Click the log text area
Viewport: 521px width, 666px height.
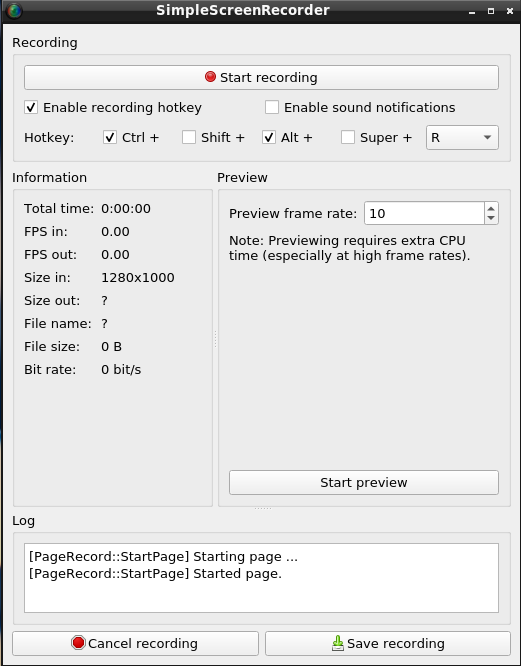click(x=261, y=578)
